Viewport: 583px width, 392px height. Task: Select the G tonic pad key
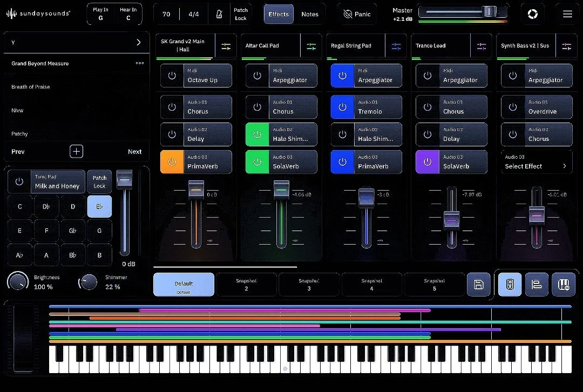click(99, 231)
